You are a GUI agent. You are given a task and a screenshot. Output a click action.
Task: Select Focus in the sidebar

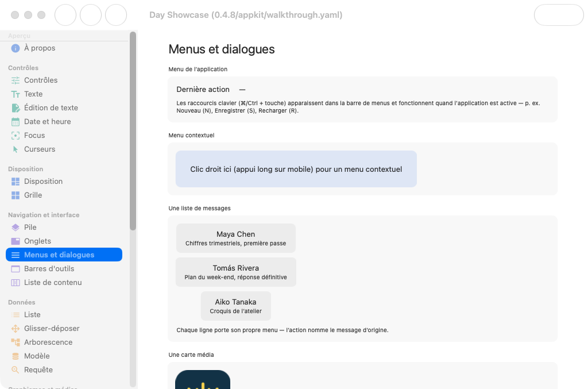(64, 136)
